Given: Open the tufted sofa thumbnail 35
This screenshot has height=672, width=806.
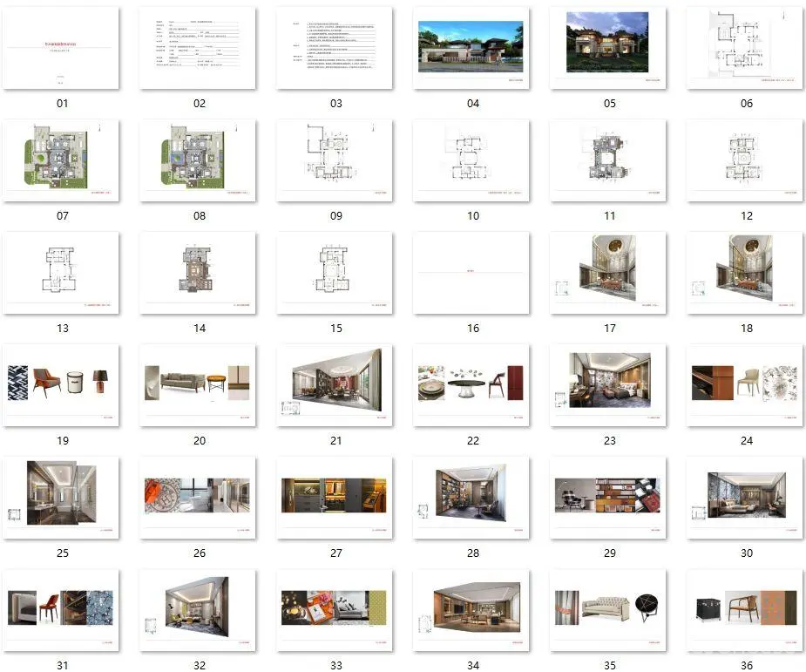Looking at the screenshot, I should click(x=609, y=609).
